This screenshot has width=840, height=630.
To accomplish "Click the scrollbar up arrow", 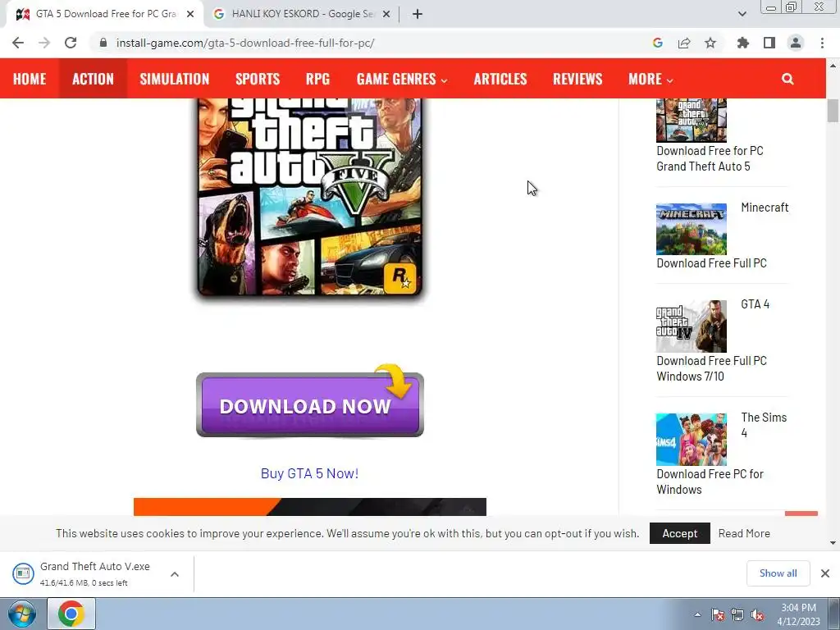I will 833,66.
